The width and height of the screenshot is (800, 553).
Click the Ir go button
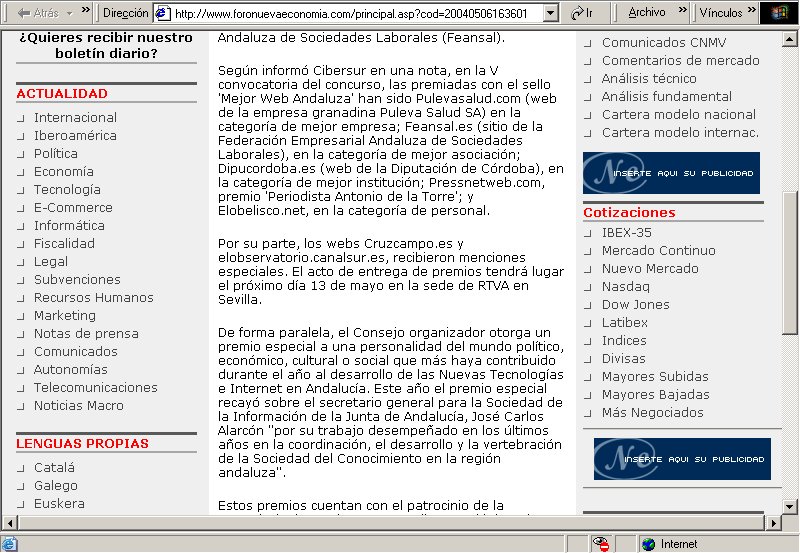click(x=582, y=13)
